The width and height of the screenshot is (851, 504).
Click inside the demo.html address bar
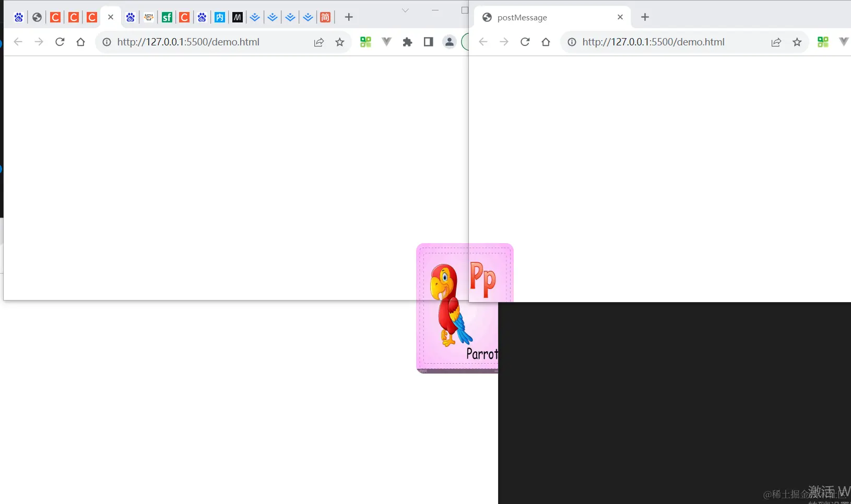pyautogui.click(x=188, y=42)
